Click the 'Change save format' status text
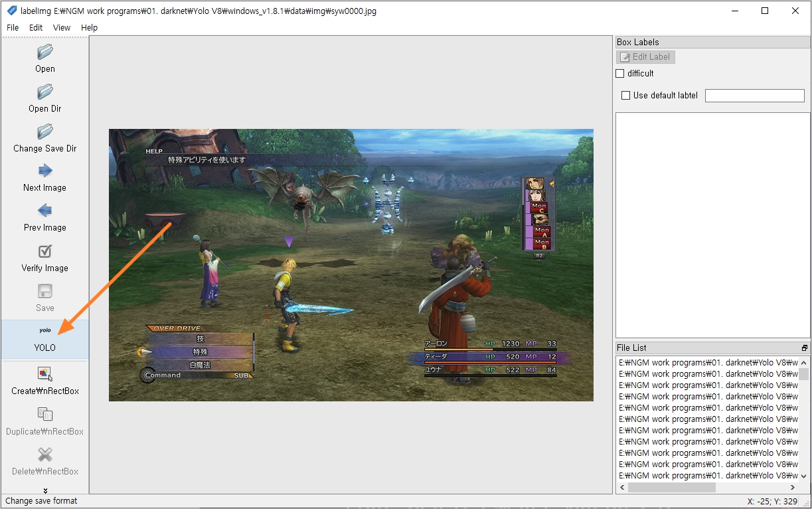The image size is (812, 509). [x=41, y=501]
